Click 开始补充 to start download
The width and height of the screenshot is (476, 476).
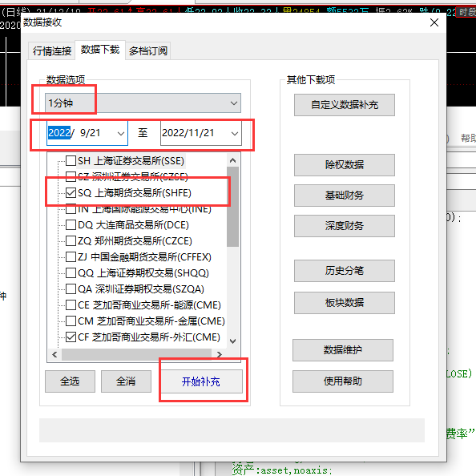[x=201, y=381]
